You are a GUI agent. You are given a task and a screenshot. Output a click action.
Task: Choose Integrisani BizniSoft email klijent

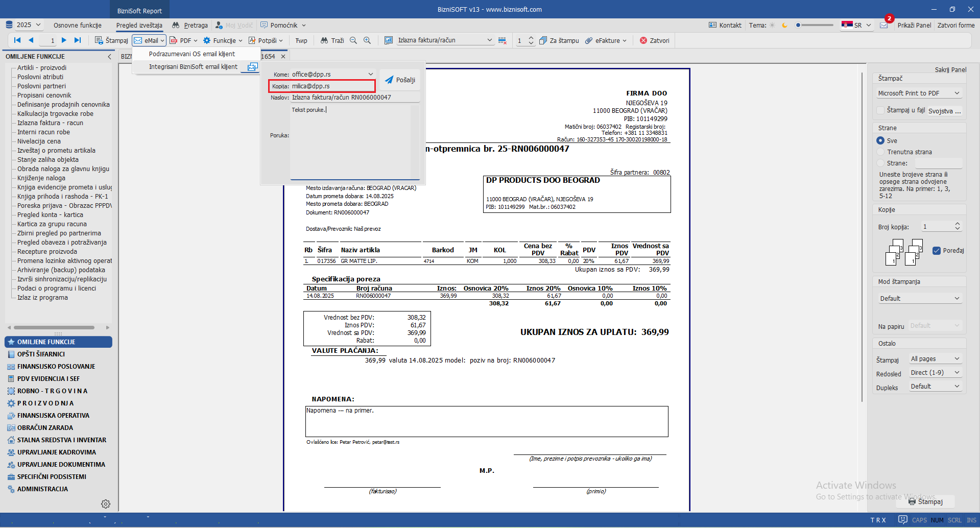(x=193, y=67)
